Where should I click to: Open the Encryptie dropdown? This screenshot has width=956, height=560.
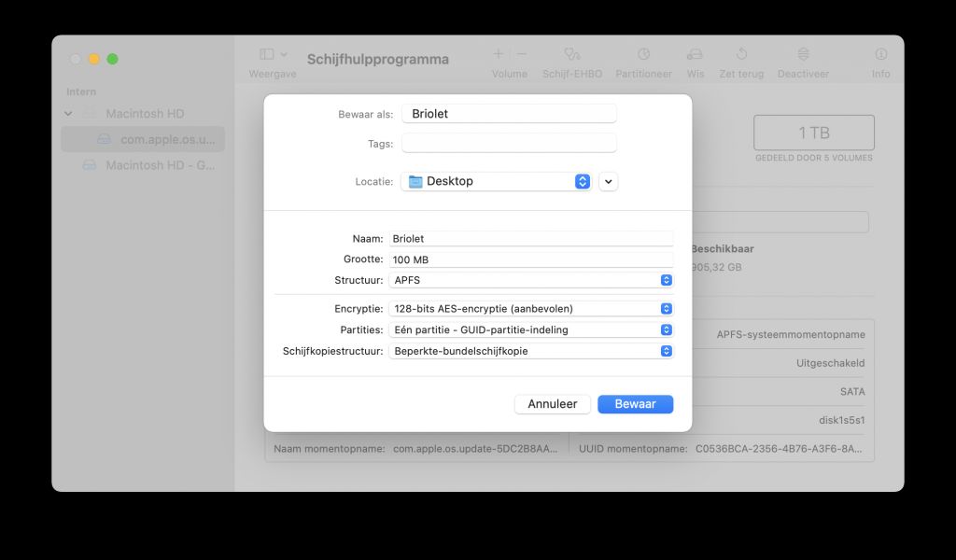pos(665,308)
